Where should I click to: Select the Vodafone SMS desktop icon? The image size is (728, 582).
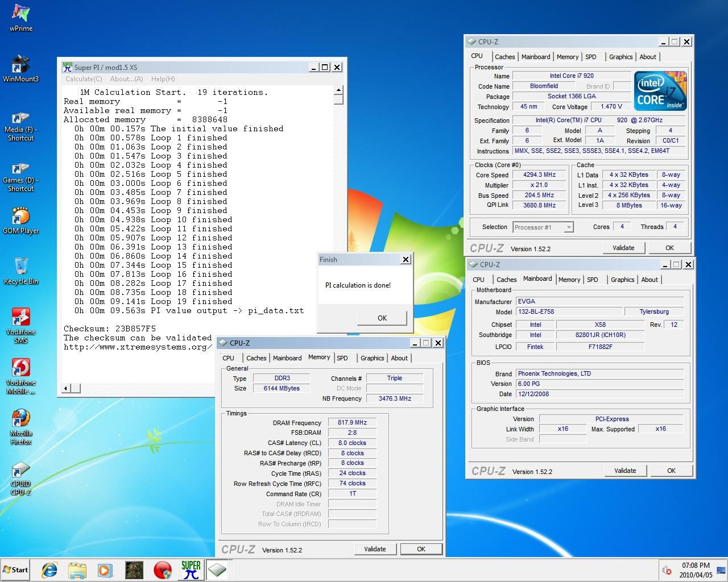coord(21,326)
